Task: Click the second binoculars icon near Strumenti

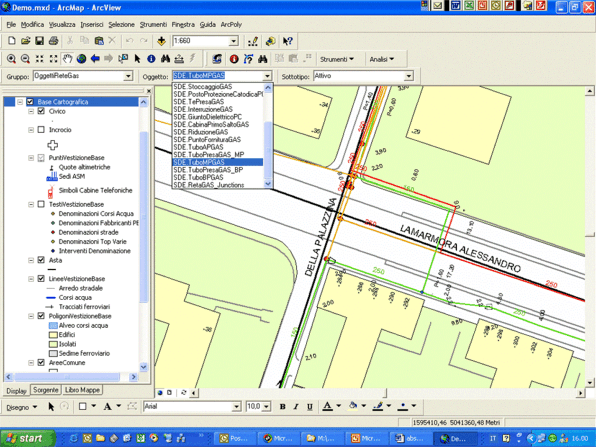Action: tap(262, 59)
